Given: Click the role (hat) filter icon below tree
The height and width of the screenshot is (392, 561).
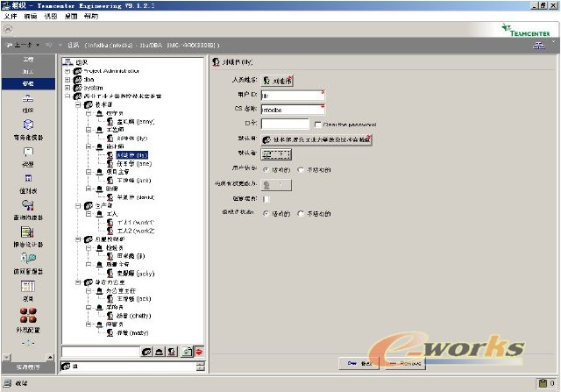Looking at the screenshot, I should click(x=160, y=352).
